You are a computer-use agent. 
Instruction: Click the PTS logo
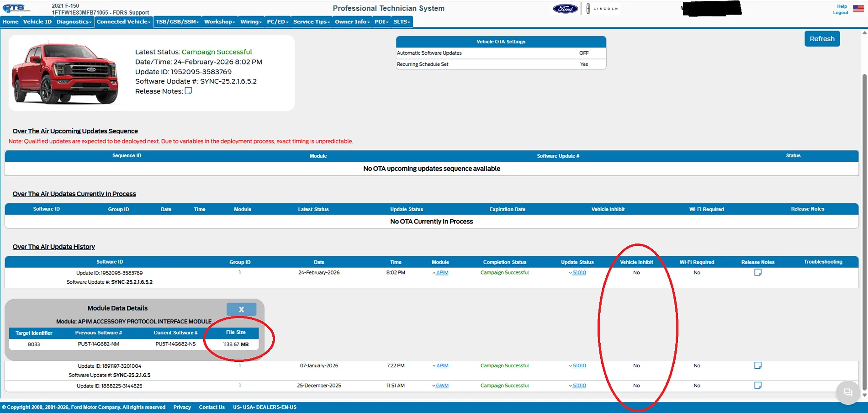click(16, 8)
